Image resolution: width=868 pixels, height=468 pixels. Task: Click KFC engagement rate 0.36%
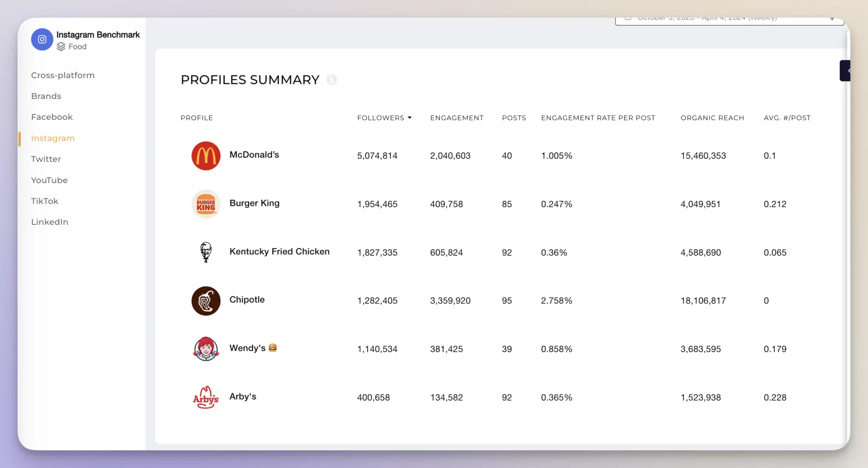tap(554, 252)
